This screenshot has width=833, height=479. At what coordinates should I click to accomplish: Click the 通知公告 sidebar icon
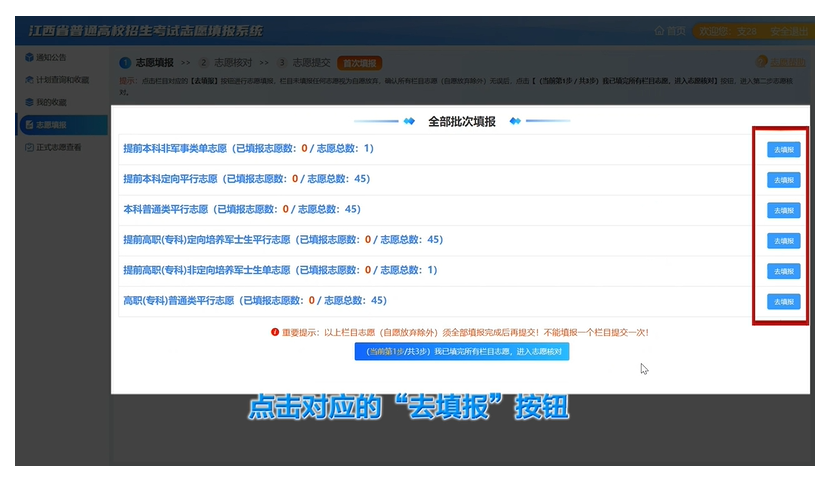click(x=28, y=57)
